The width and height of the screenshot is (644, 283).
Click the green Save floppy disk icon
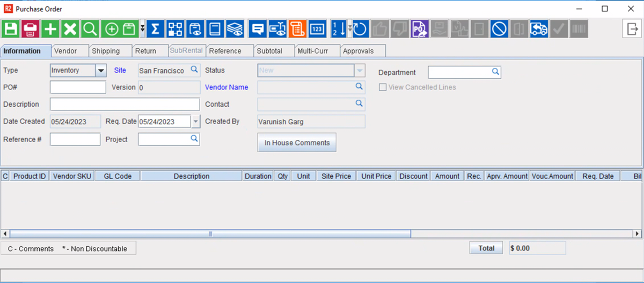tap(11, 29)
